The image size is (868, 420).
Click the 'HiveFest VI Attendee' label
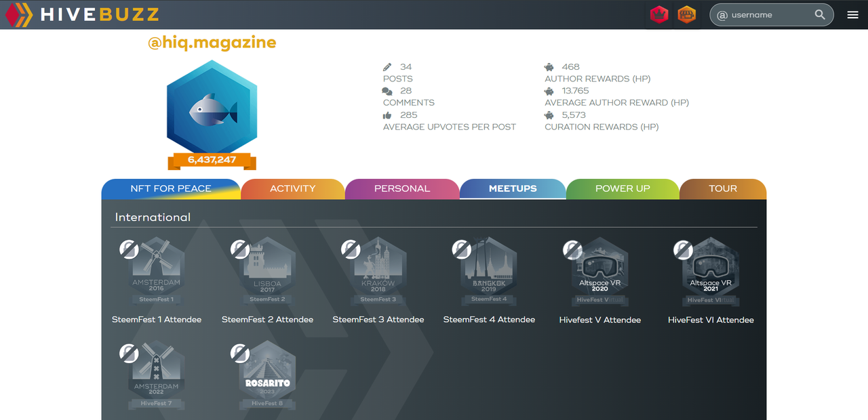pyautogui.click(x=711, y=320)
